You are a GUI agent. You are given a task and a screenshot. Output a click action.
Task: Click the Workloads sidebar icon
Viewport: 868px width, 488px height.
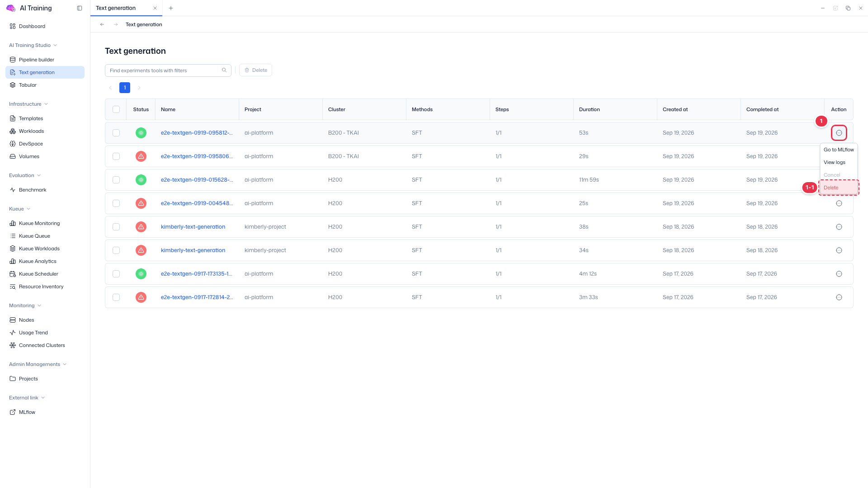click(13, 131)
